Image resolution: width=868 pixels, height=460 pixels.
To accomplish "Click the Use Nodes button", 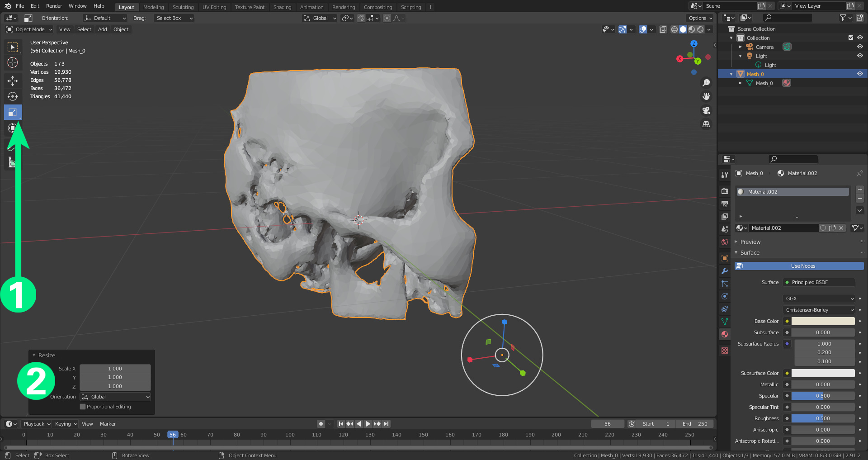I will pyautogui.click(x=802, y=266).
